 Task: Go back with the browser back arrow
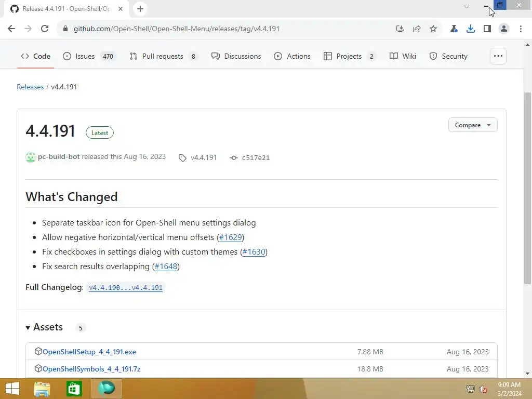(x=11, y=29)
